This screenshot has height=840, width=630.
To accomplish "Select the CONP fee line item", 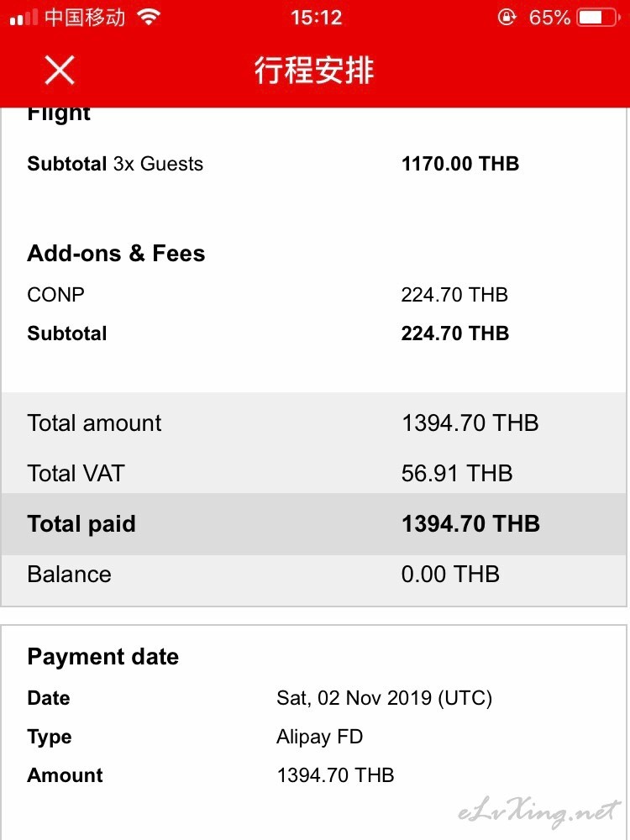I will click(x=314, y=295).
